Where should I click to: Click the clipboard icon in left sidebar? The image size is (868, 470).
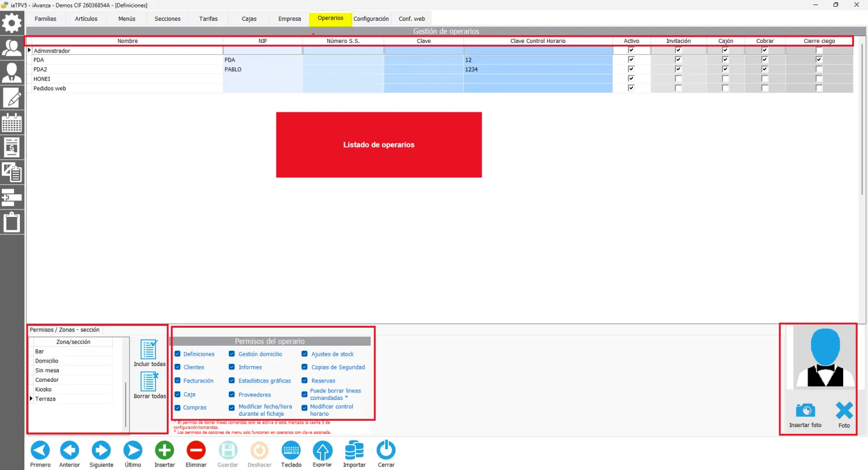tap(12, 222)
